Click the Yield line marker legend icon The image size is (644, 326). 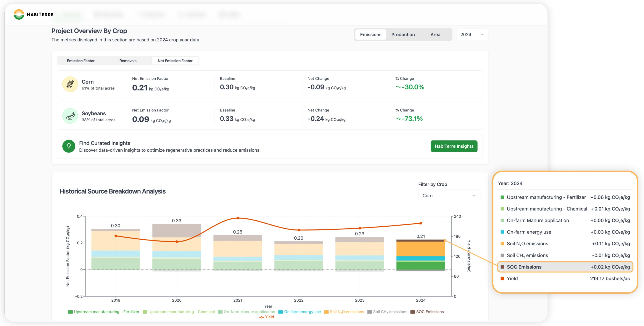tap(261, 317)
